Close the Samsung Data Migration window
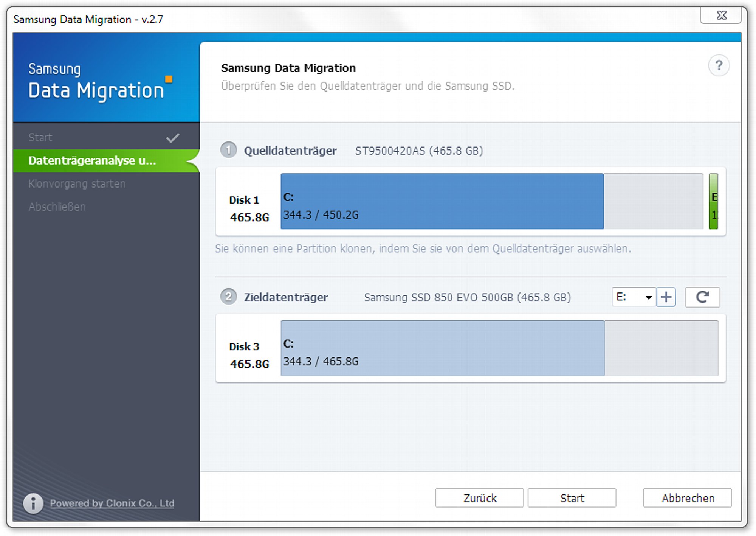The height and width of the screenshot is (536, 756). pyautogui.click(x=721, y=15)
